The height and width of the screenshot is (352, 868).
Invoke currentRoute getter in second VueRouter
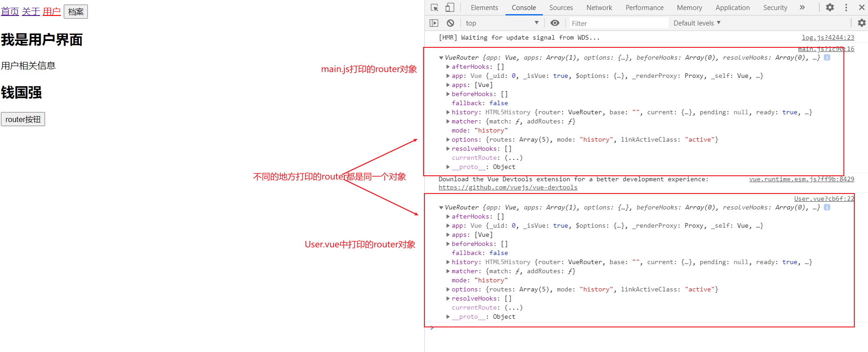point(514,308)
